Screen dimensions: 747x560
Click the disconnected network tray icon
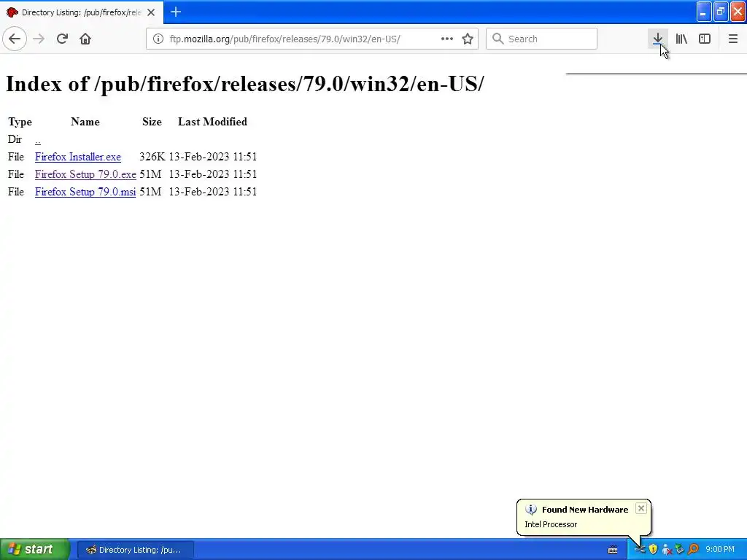click(667, 550)
